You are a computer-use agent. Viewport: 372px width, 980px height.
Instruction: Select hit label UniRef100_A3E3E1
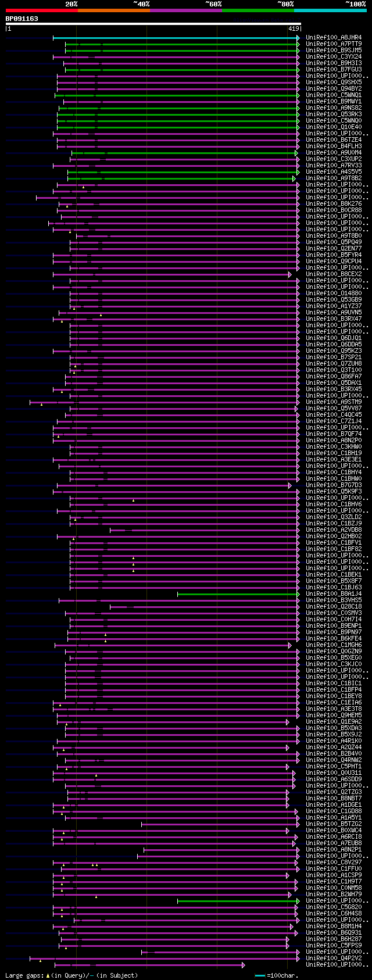tap(334, 460)
